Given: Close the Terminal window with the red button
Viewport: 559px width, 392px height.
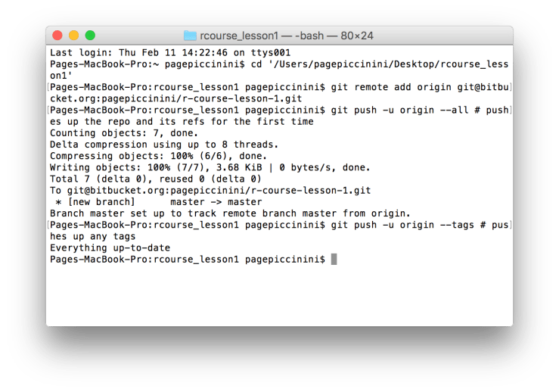Looking at the screenshot, I should pos(57,36).
